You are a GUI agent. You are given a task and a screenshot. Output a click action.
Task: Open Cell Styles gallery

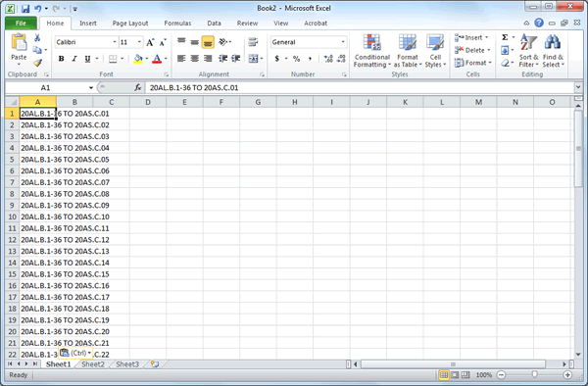[x=435, y=51]
